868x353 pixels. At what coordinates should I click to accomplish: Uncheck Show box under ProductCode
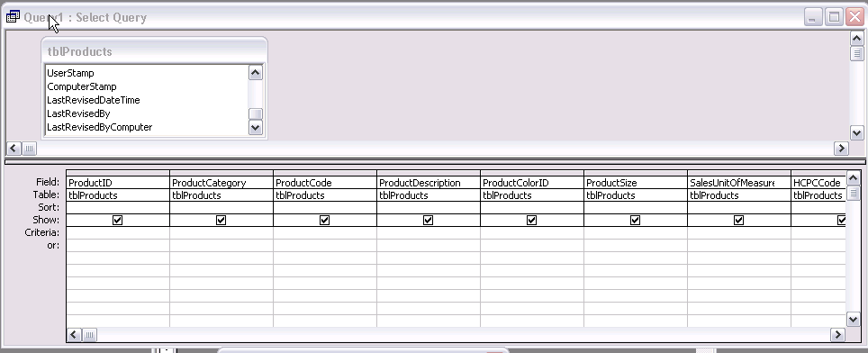click(x=324, y=221)
